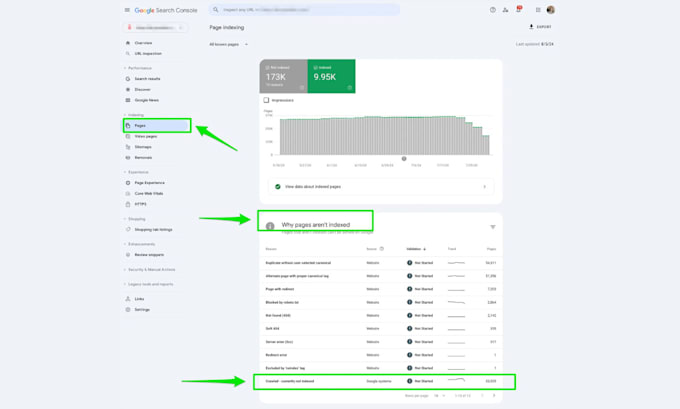Viewport: 680px width, 409px height.
Task: Click the Settings gear icon in sidebar
Action: (x=128, y=310)
